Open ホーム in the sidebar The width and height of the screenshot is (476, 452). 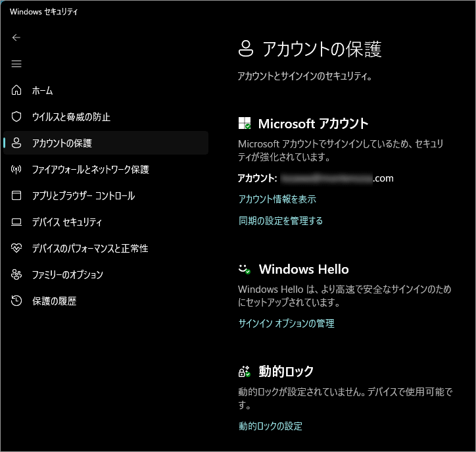43,91
